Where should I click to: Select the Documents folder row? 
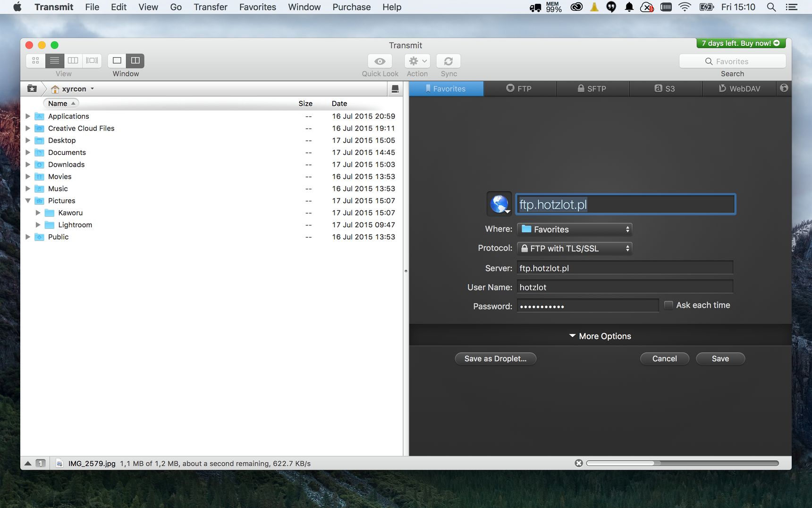[x=211, y=153]
